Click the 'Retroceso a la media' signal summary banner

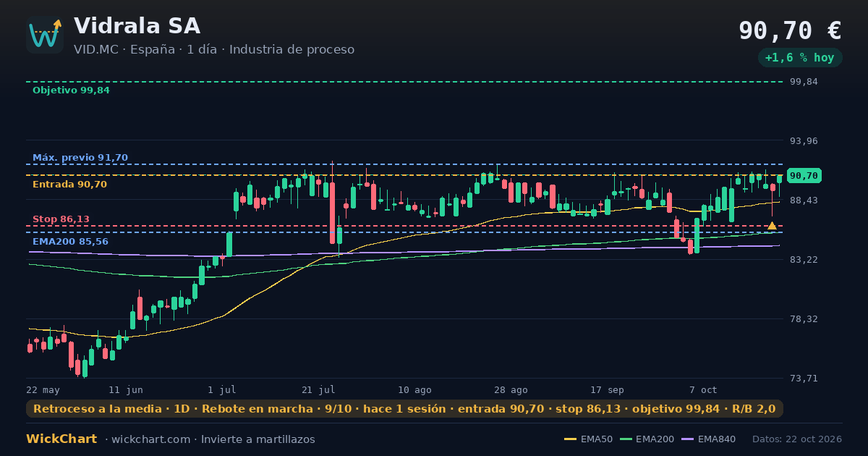coord(404,409)
